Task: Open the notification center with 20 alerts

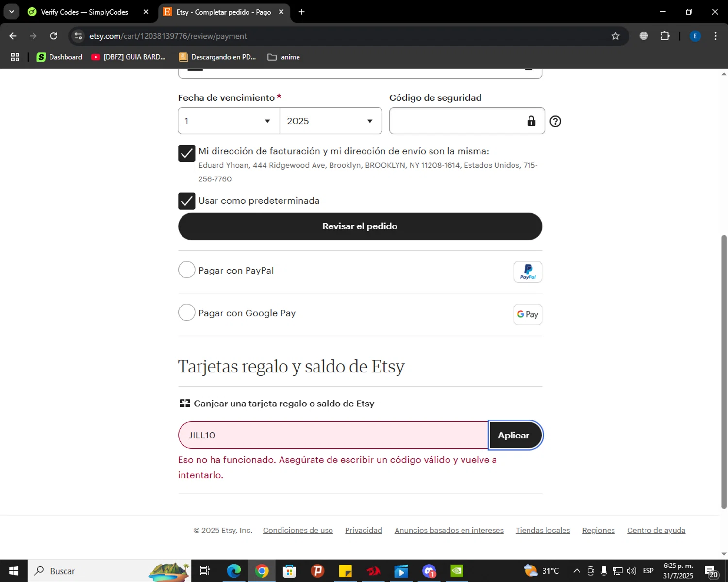Action: click(711, 571)
